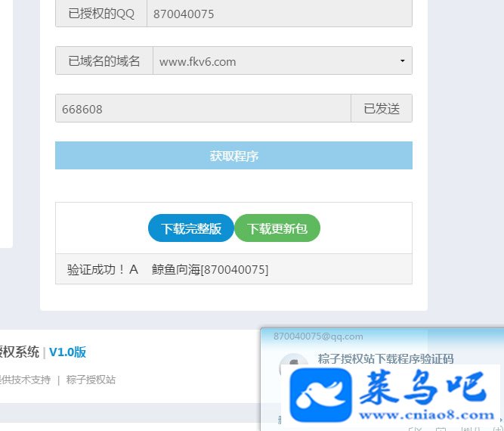504x431 pixels.
Task: Click the 870040075@qq.com notification header
Action: click(318, 336)
